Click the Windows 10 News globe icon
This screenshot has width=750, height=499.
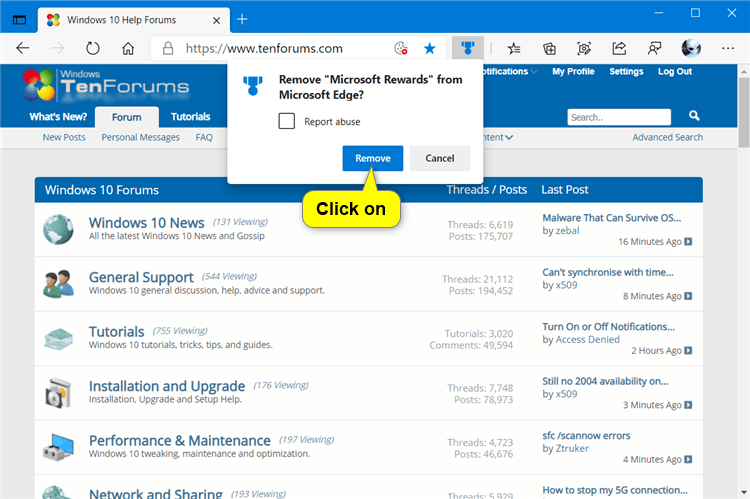click(x=58, y=229)
